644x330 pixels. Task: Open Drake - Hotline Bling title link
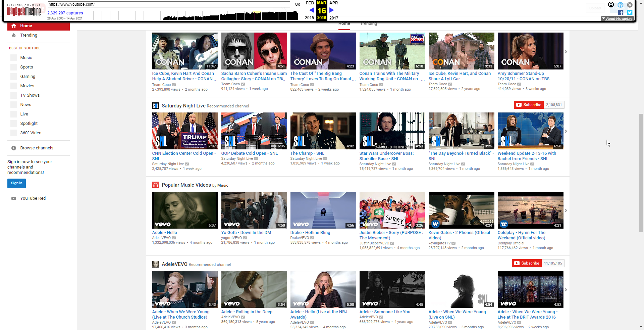[310, 233]
